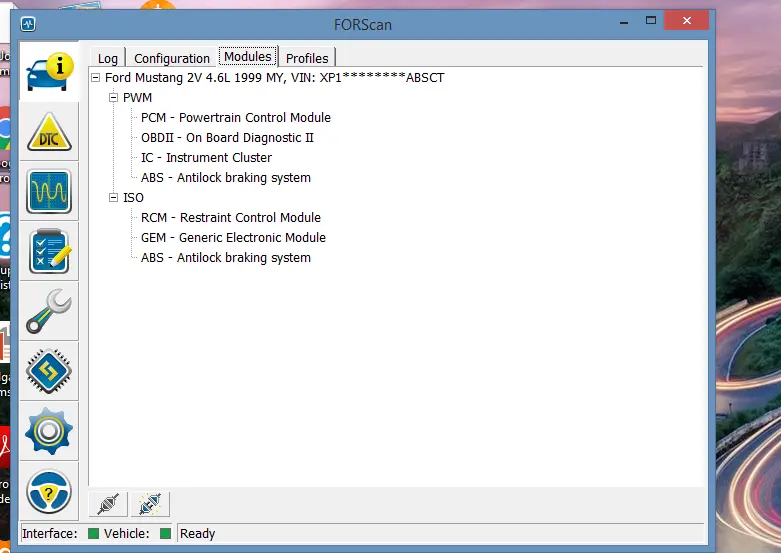Viewport: 781px width, 553px height.
Task: Switch to the Profiles tab
Action: 307,58
